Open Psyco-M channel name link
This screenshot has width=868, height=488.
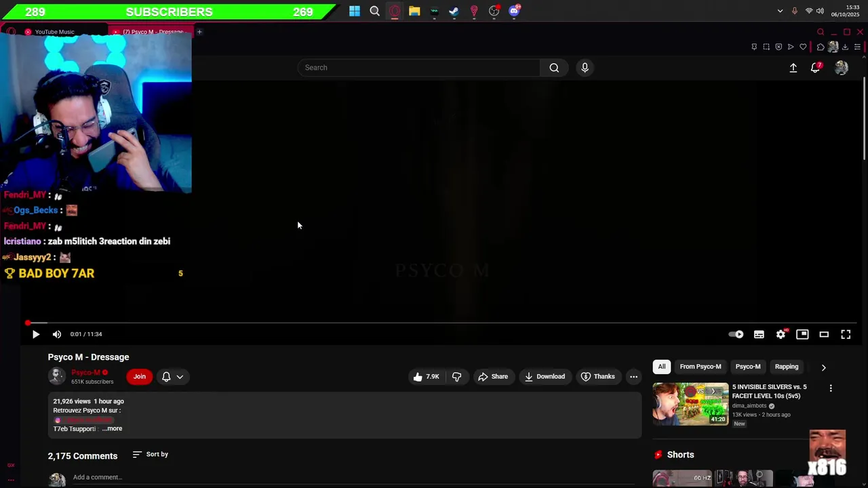[x=85, y=372]
